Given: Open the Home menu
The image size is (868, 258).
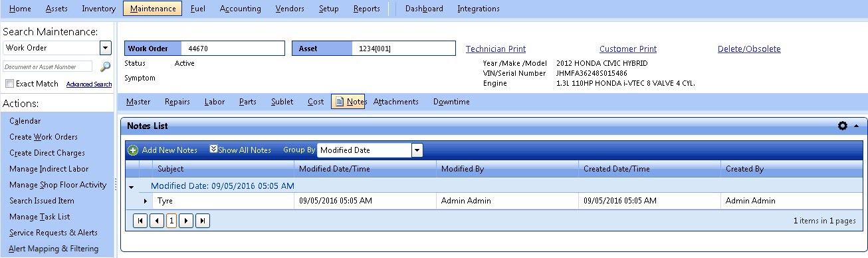Looking at the screenshot, I should click(x=20, y=9).
